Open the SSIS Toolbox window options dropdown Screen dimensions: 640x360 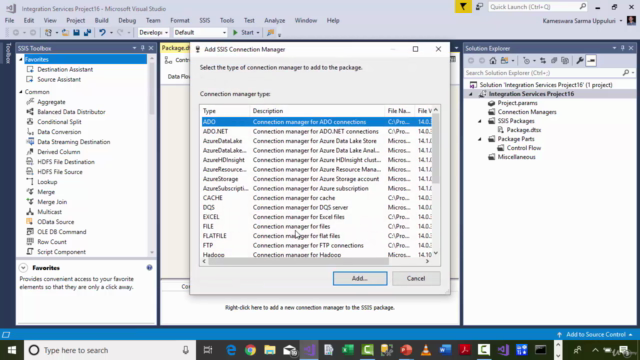pyautogui.click(x=134, y=48)
